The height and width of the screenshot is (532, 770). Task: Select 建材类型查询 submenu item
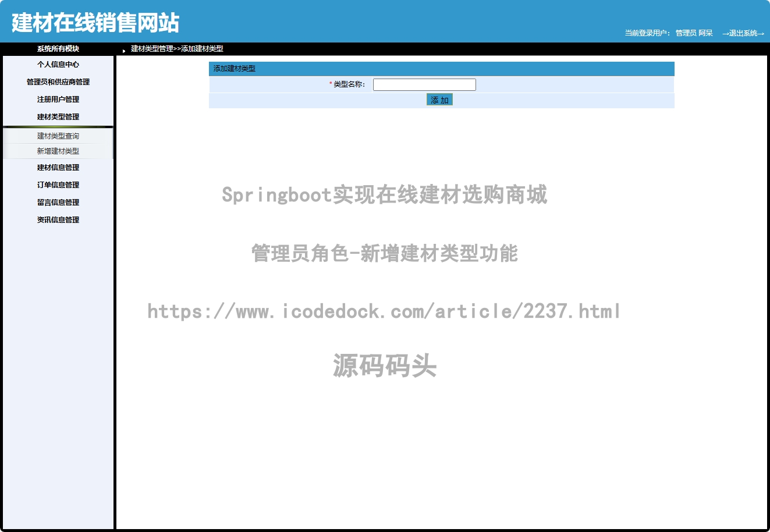[58, 136]
